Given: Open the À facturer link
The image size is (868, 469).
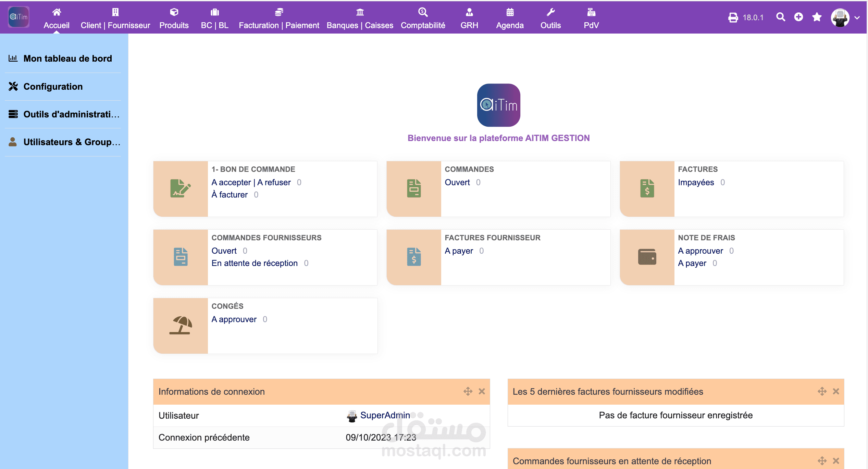Looking at the screenshot, I should pyautogui.click(x=230, y=195).
